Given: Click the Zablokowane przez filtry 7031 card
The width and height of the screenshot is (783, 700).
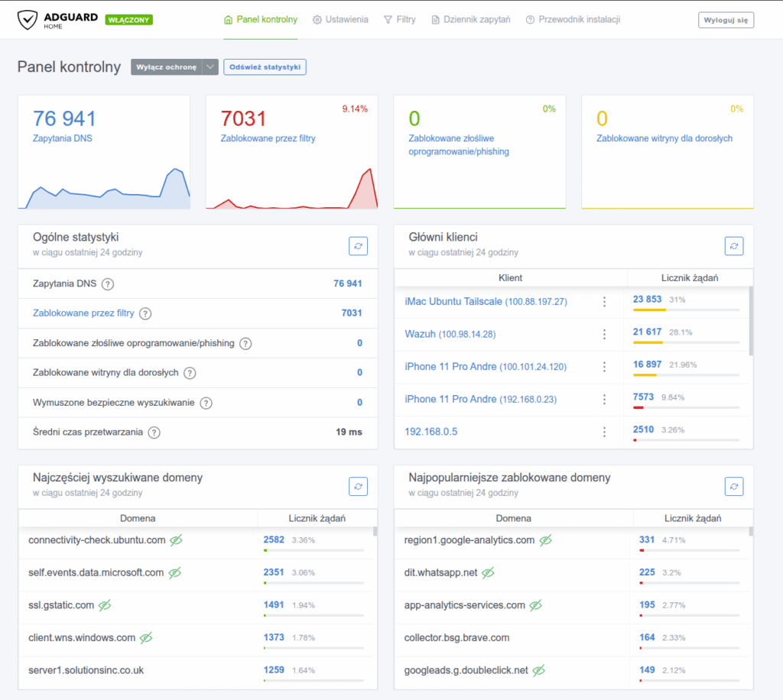Looking at the screenshot, I should point(291,151).
